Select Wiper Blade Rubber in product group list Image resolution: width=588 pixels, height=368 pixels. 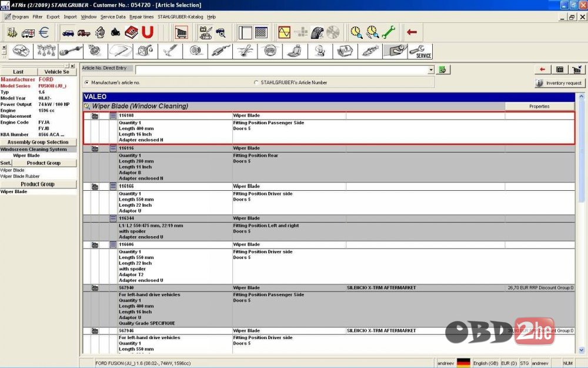(20, 177)
